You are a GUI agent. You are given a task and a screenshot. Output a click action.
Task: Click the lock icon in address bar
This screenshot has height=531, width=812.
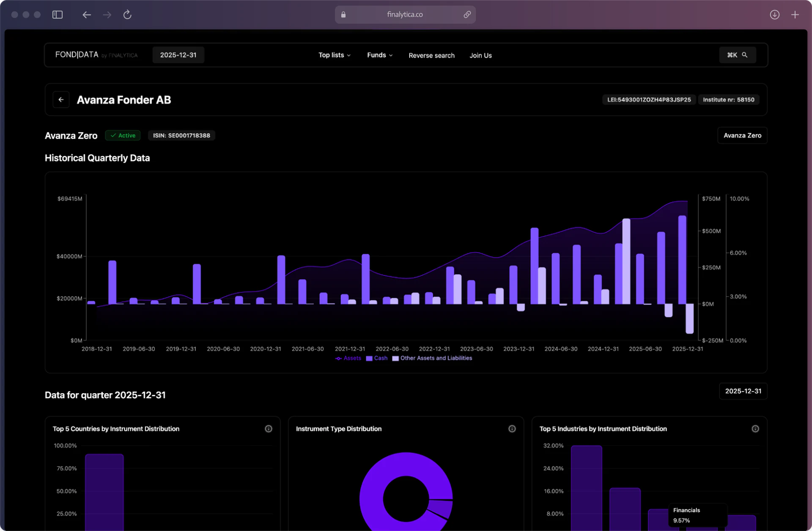[x=343, y=14]
